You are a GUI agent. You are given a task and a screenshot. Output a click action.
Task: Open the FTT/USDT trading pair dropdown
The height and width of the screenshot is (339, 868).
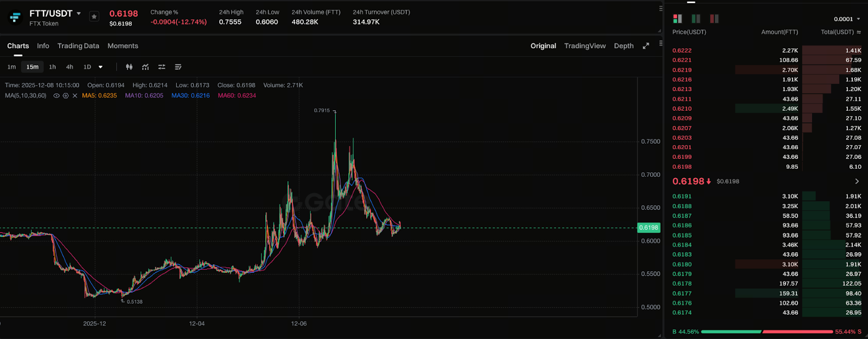point(79,14)
